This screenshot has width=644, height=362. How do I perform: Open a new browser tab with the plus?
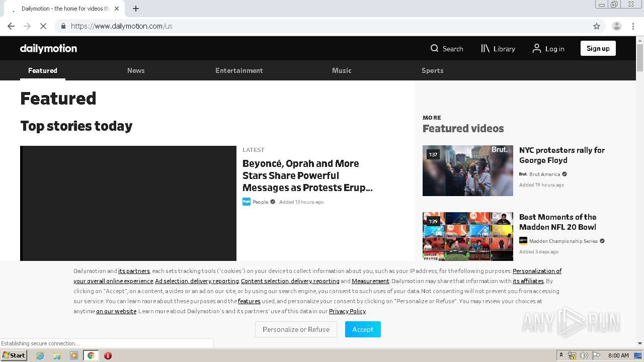coord(136,9)
